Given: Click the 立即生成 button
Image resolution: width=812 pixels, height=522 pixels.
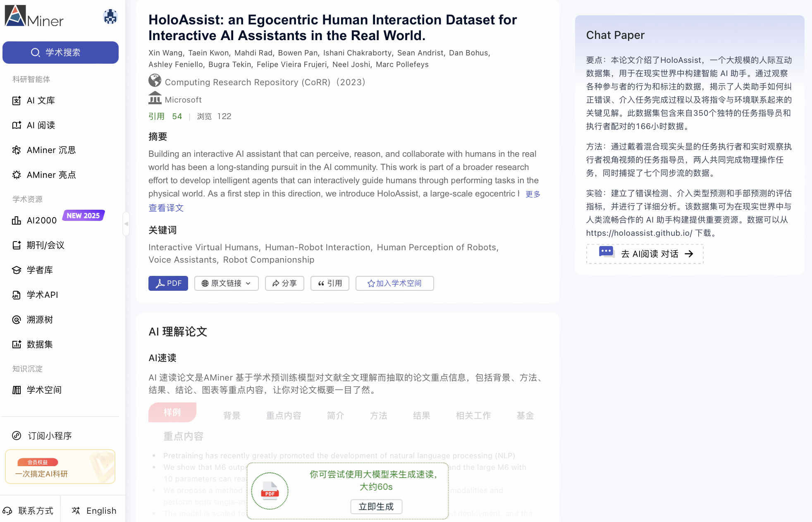Looking at the screenshot, I should [376, 507].
